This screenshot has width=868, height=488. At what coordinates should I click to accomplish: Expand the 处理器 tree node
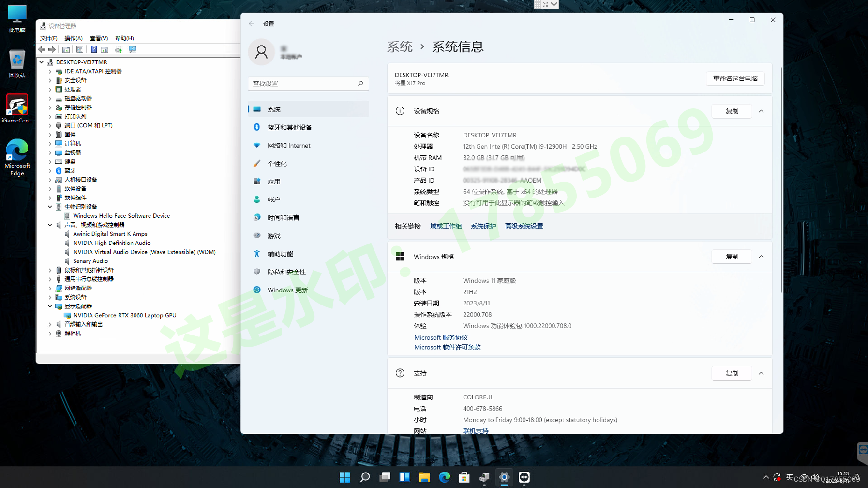click(x=50, y=90)
